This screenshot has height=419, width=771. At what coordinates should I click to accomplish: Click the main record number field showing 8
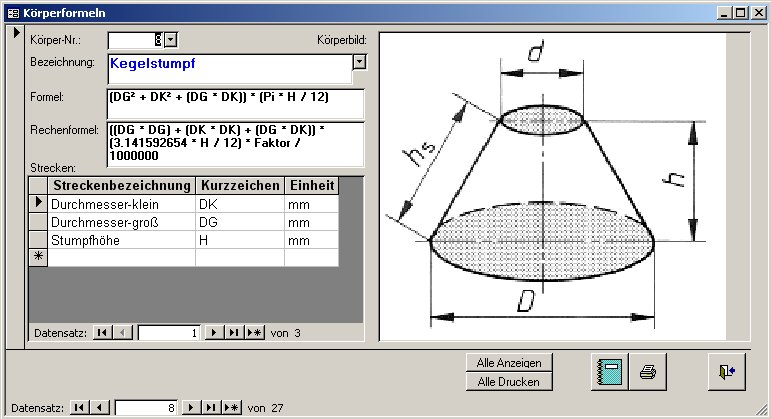pos(145,408)
